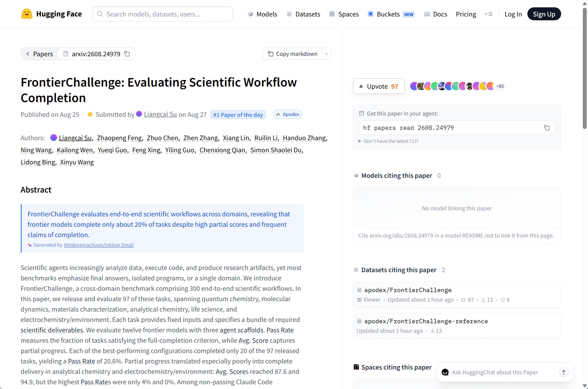
Task: Click the "Published on Aug 25" text
Action: 50,114
